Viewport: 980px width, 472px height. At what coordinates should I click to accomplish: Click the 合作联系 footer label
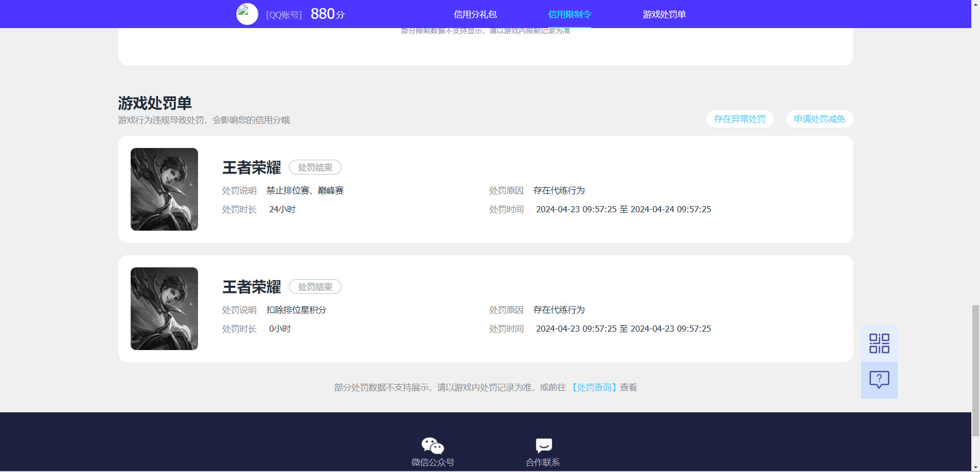click(x=543, y=462)
